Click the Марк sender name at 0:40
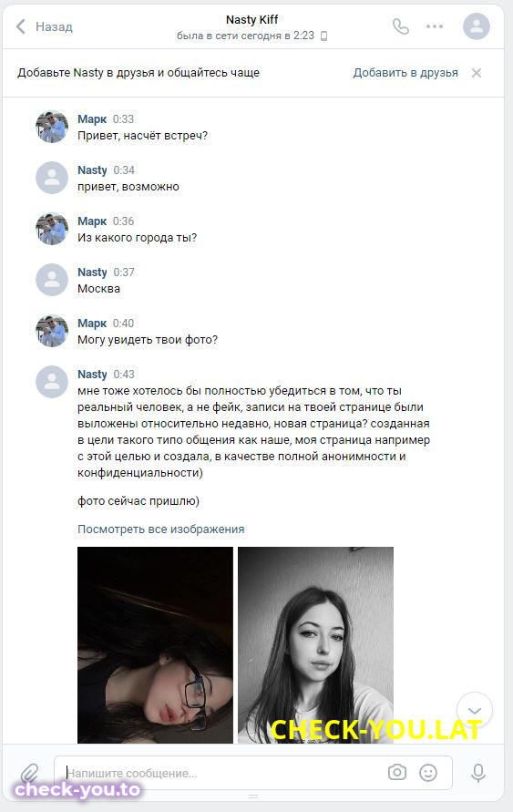 coord(92,324)
